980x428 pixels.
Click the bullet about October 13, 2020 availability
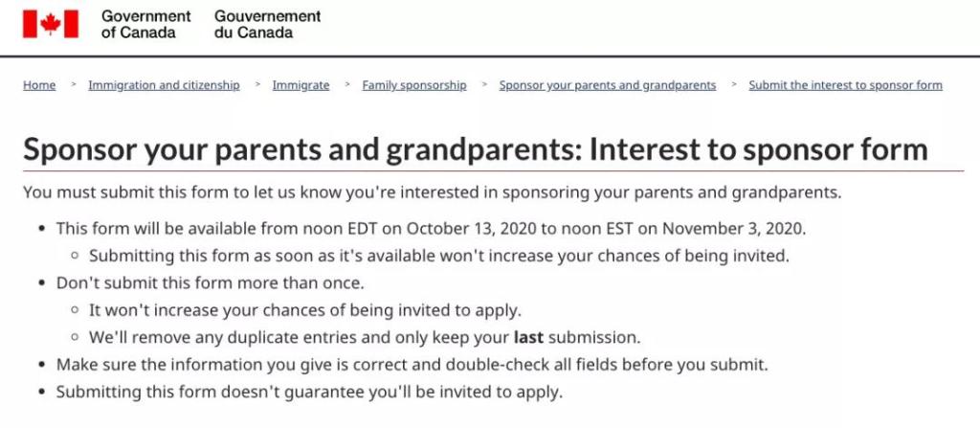click(431, 229)
